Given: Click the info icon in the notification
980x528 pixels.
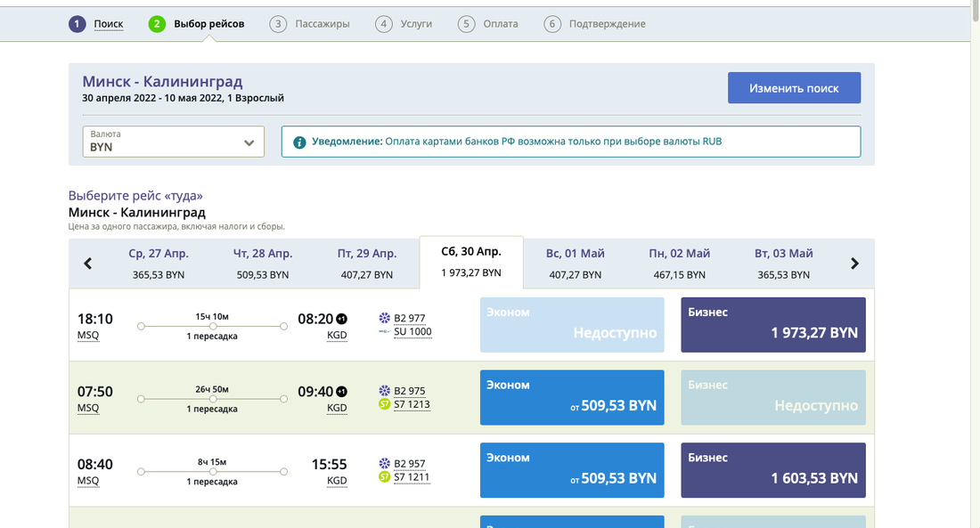Looking at the screenshot, I should tap(299, 142).
